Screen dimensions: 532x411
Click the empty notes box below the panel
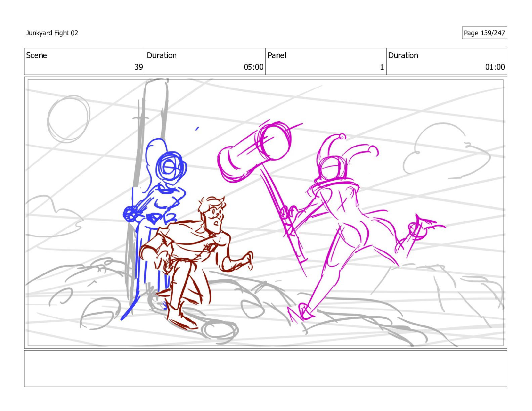click(265, 369)
